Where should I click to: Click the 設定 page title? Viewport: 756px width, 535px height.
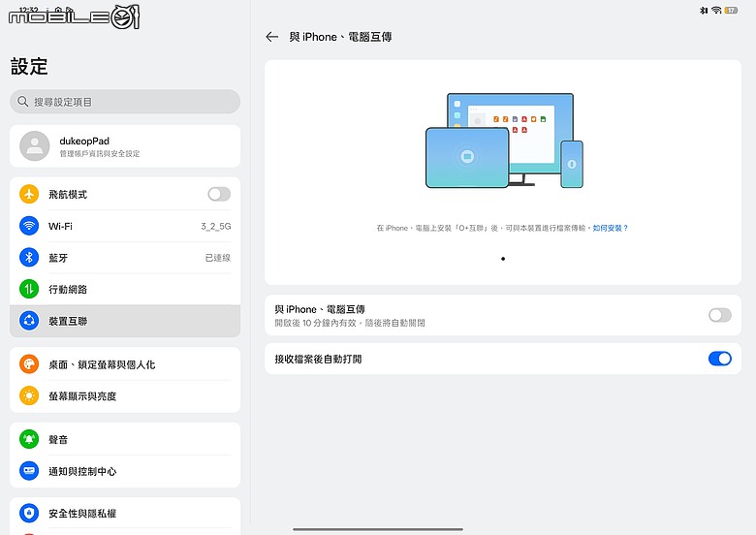(29, 66)
